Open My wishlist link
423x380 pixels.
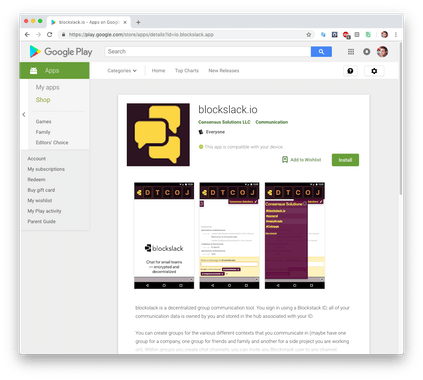(x=40, y=200)
